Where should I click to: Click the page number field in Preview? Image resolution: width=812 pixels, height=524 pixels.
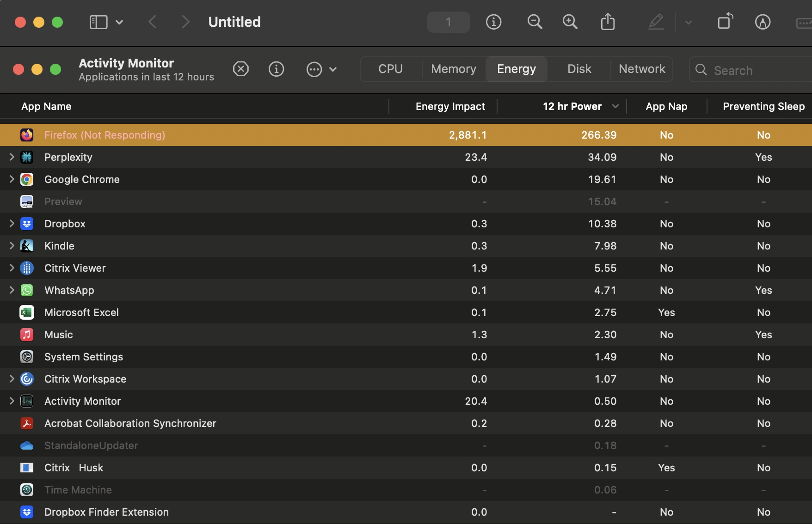pyautogui.click(x=448, y=22)
